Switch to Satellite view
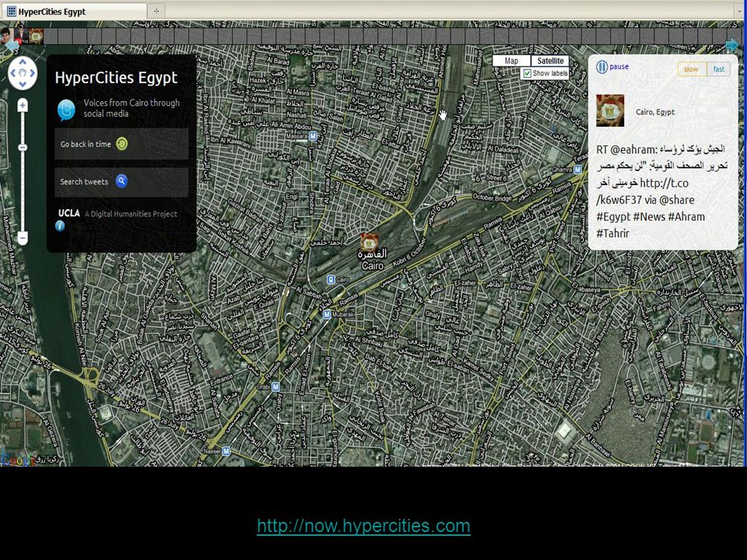The image size is (747, 560). click(x=550, y=61)
